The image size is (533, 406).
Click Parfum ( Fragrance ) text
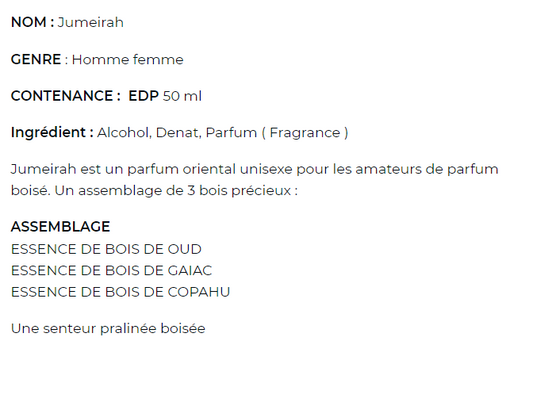[277, 132]
